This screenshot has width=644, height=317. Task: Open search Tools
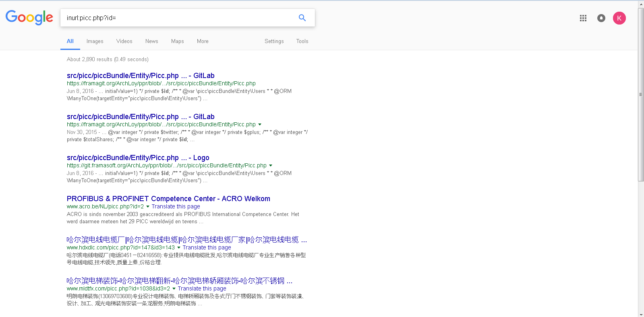302,41
